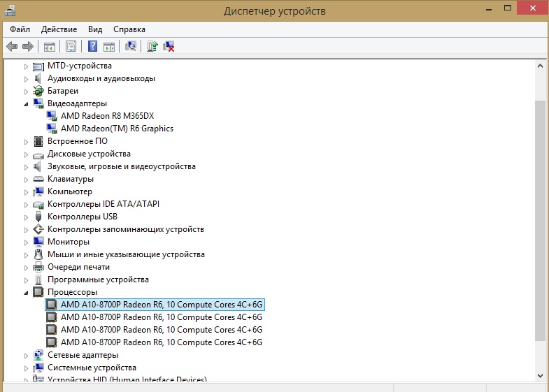Click the uninstall device icon with red X

coord(169,47)
